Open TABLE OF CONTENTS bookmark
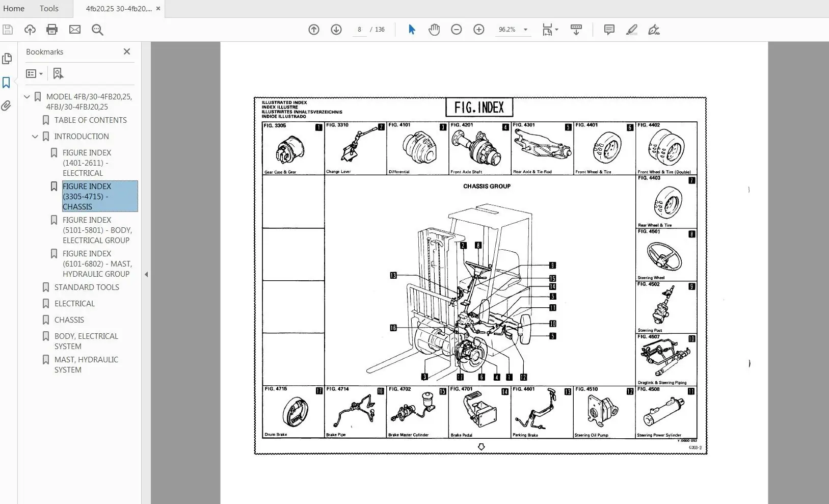The image size is (829, 504). (x=90, y=120)
